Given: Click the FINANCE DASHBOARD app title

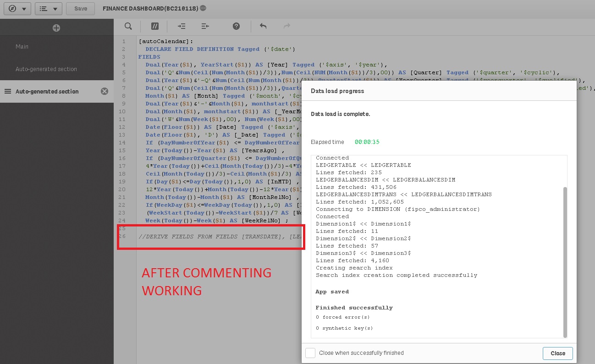Looking at the screenshot, I should point(150,9).
